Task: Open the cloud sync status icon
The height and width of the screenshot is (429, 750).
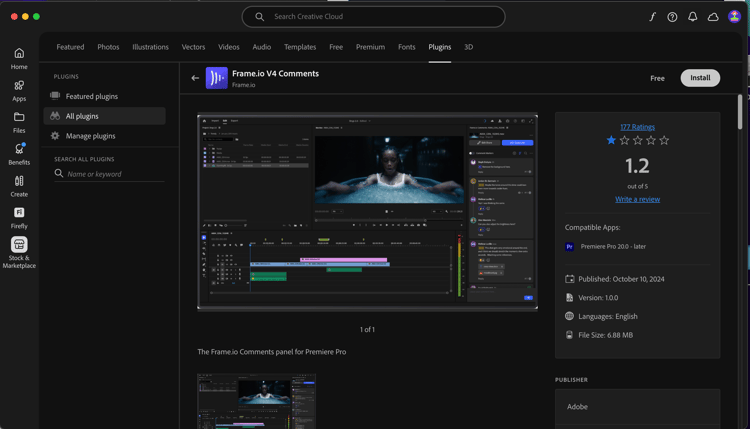Action: [713, 17]
